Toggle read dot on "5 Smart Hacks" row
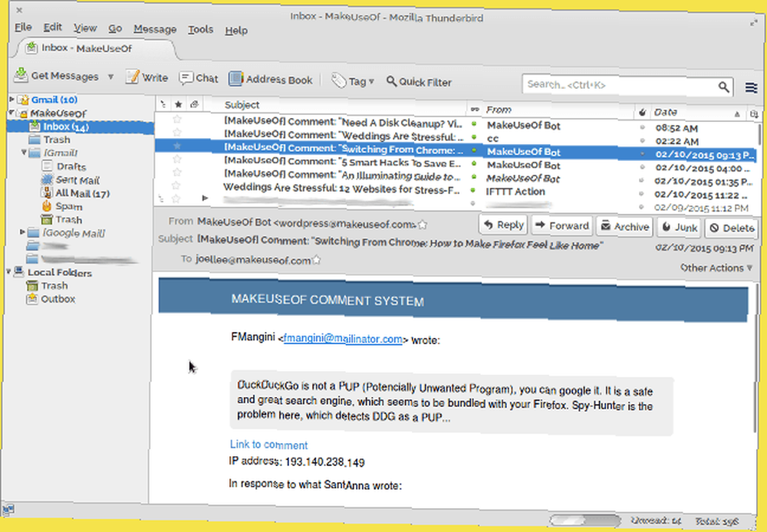This screenshot has width=767, height=532. click(x=473, y=163)
